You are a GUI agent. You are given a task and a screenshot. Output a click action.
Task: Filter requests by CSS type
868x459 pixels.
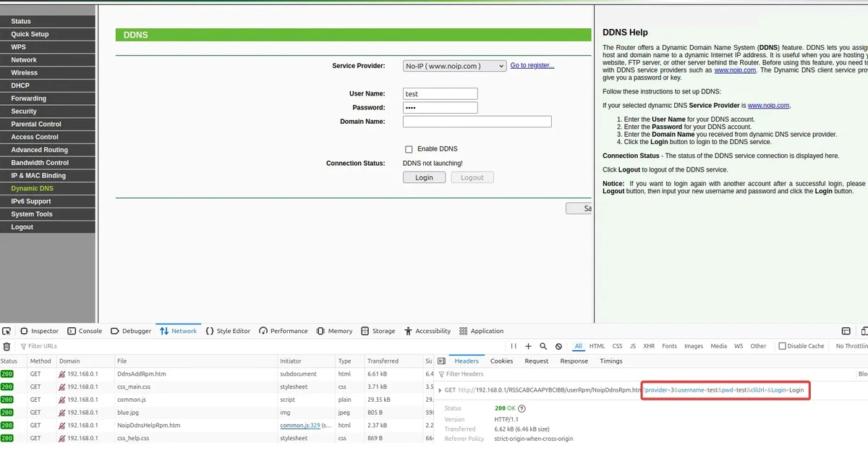pyautogui.click(x=617, y=346)
